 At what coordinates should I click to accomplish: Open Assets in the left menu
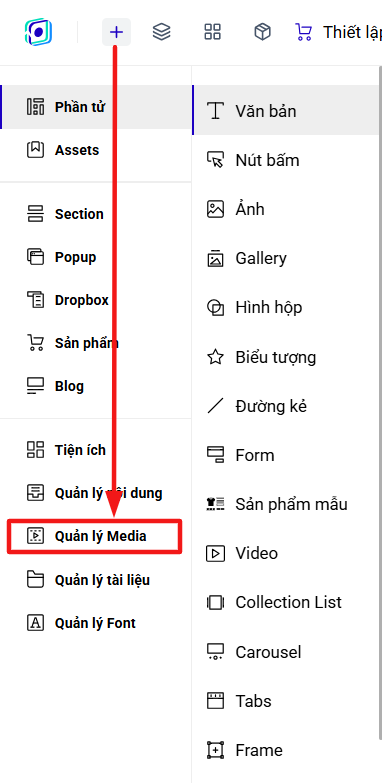pos(96,150)
